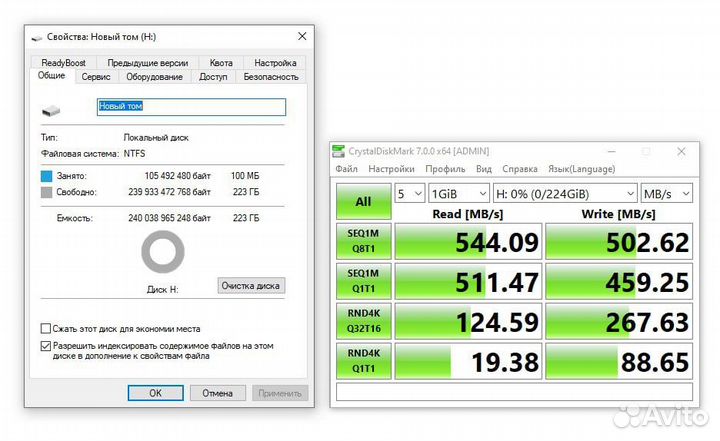The width and height of the screenshot is (720, 441).
Task: Click the Очистка диска button
Action: click(251, 286)
